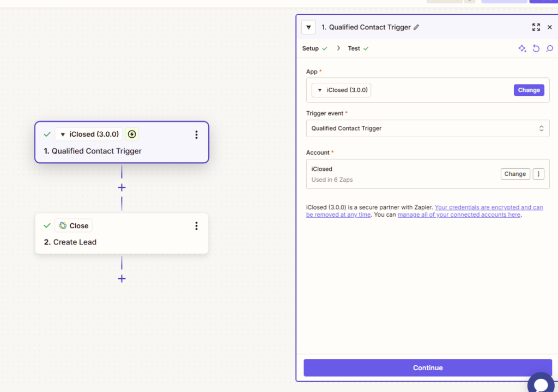This screenshot has height=392, width=558.
Task: Switch to the Test tab
Action: pyautogui.click(x=354, y=48)
